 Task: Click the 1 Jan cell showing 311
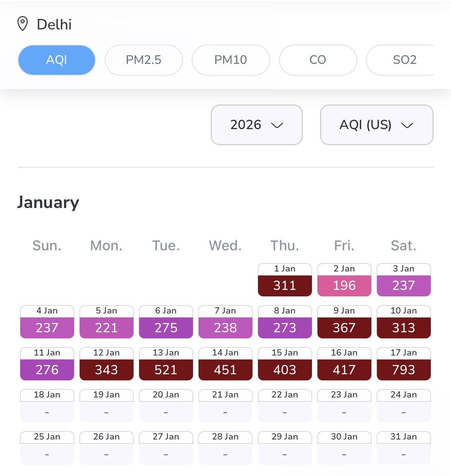[x=285, y=280]
